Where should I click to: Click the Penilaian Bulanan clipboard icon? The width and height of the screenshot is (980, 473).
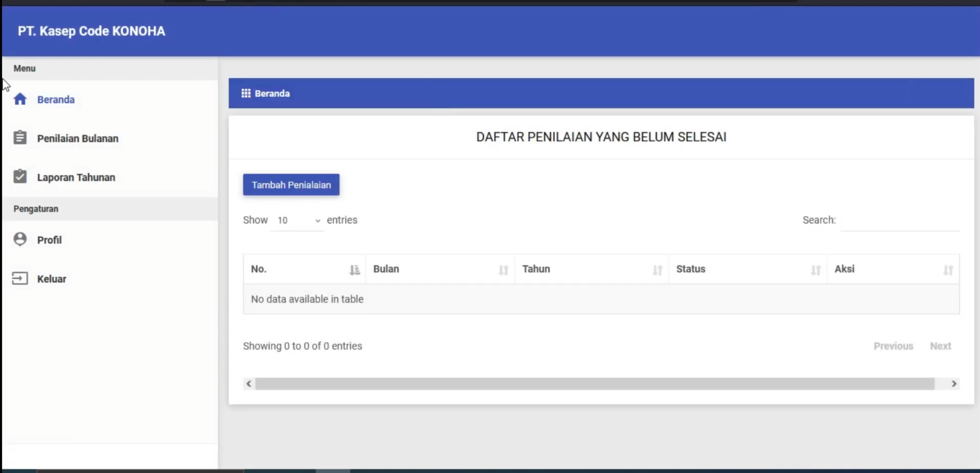click(20, 137)
